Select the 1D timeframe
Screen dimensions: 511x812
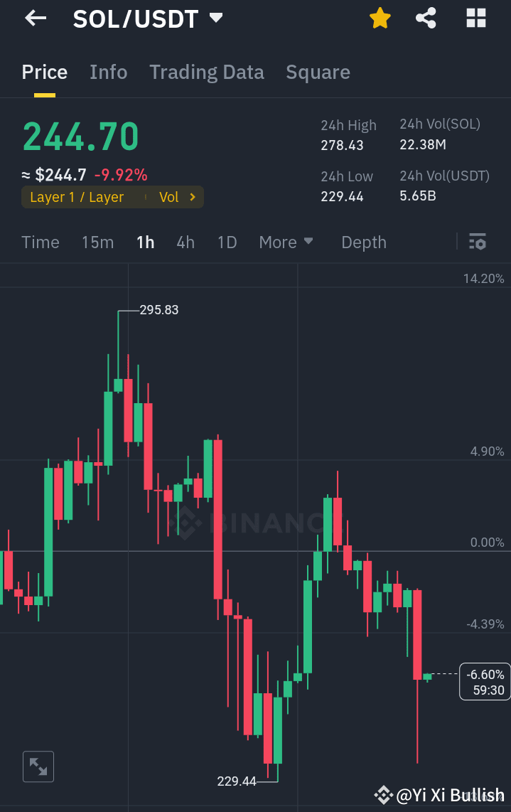[226, 242]
